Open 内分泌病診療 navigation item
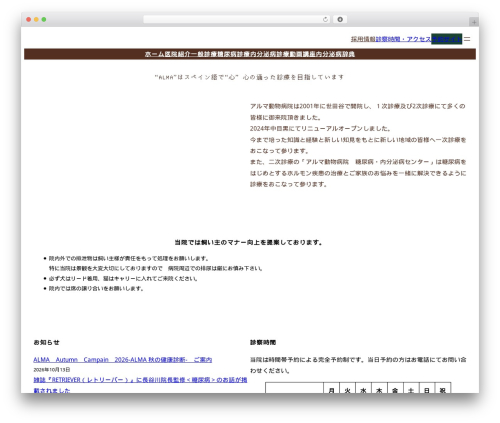Screen dimensions: 500x423 coord(270,54)
